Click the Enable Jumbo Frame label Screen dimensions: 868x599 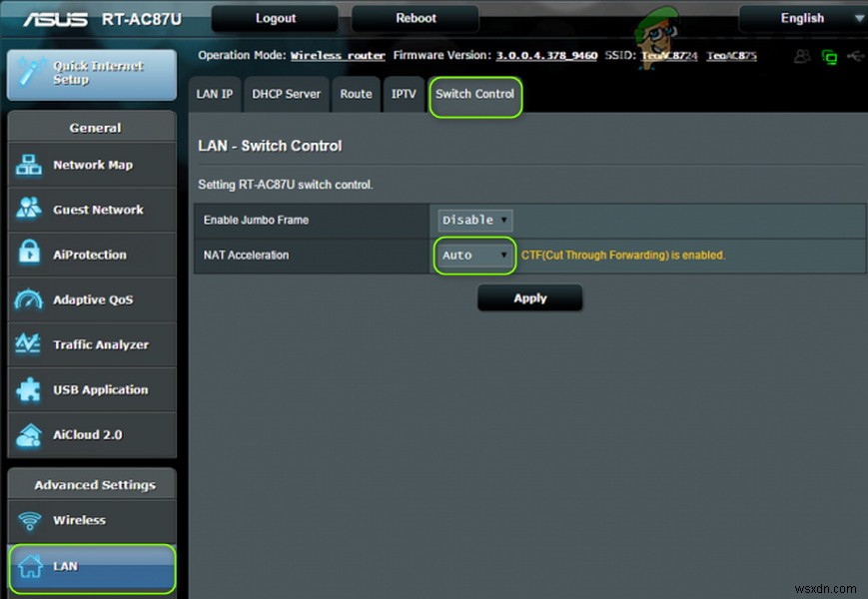[256, 220]
